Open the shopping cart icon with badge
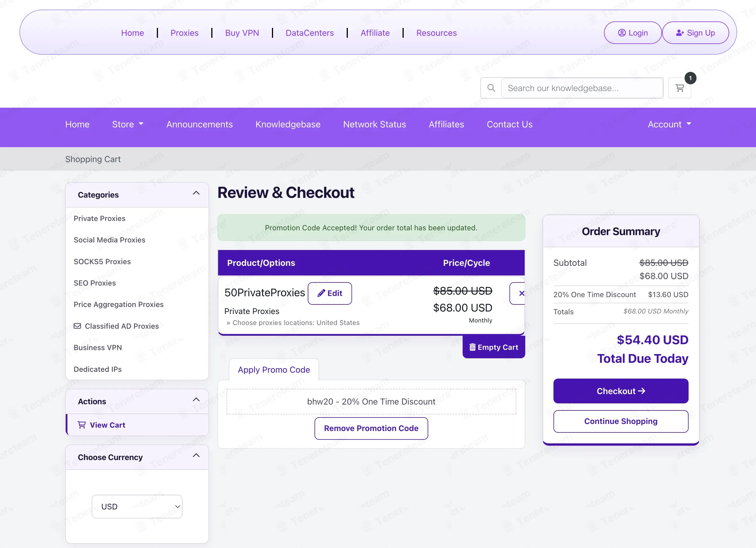756x548 pixels. [679, 88]
